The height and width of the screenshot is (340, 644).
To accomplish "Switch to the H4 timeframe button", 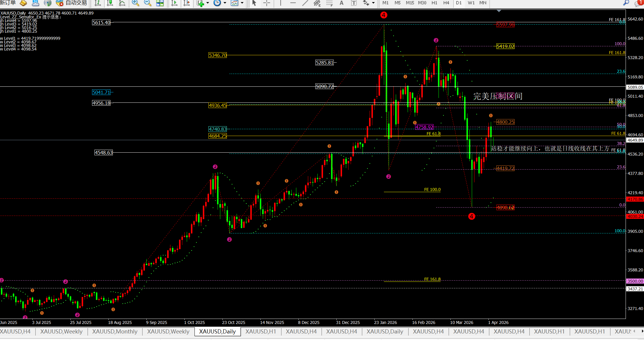I will coord(446,3).
